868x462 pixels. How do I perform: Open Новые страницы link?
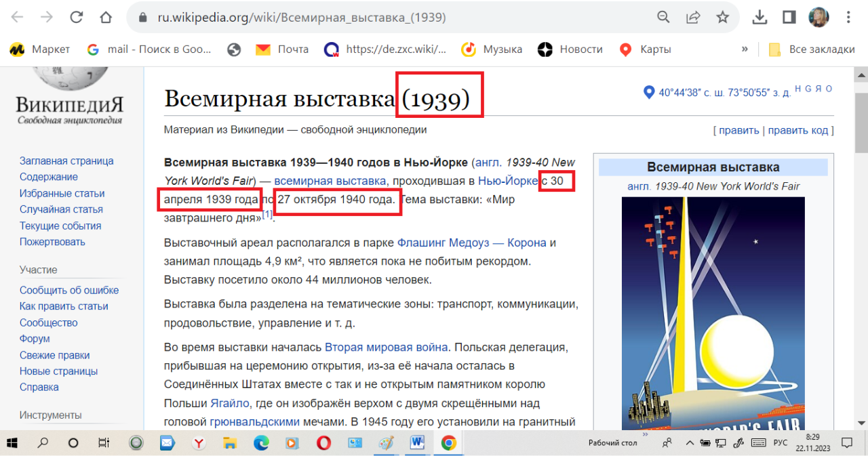coord(58,371)
